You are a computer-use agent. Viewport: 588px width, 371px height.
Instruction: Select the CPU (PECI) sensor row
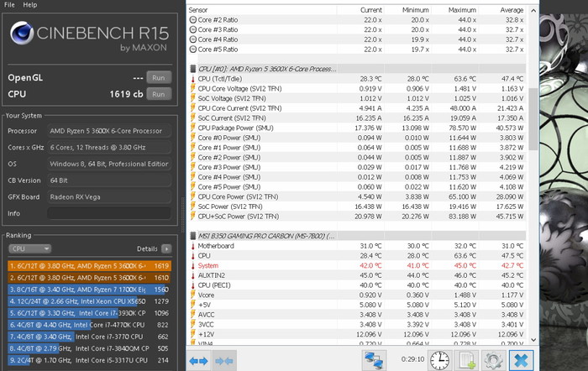pos(356,285)
